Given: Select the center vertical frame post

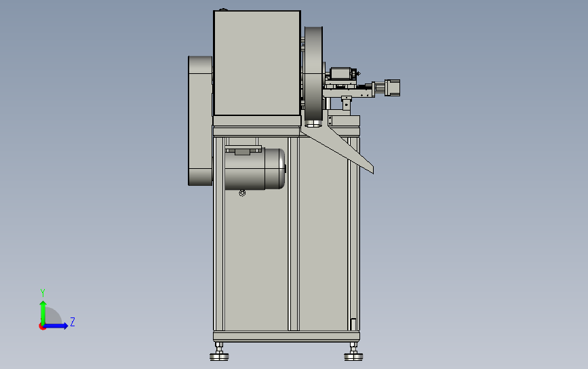Looking at the screenshot, I should tap(294, 234).
